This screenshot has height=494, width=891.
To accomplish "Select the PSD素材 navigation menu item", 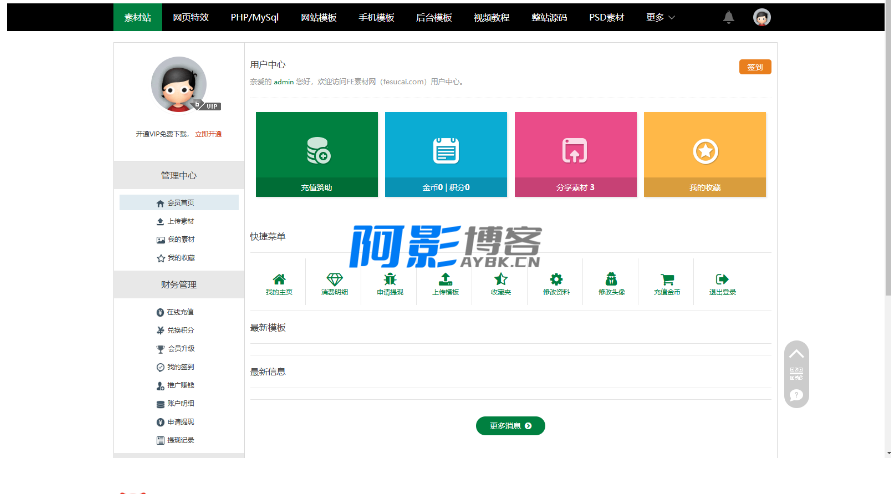I will (x=606, y=17).
